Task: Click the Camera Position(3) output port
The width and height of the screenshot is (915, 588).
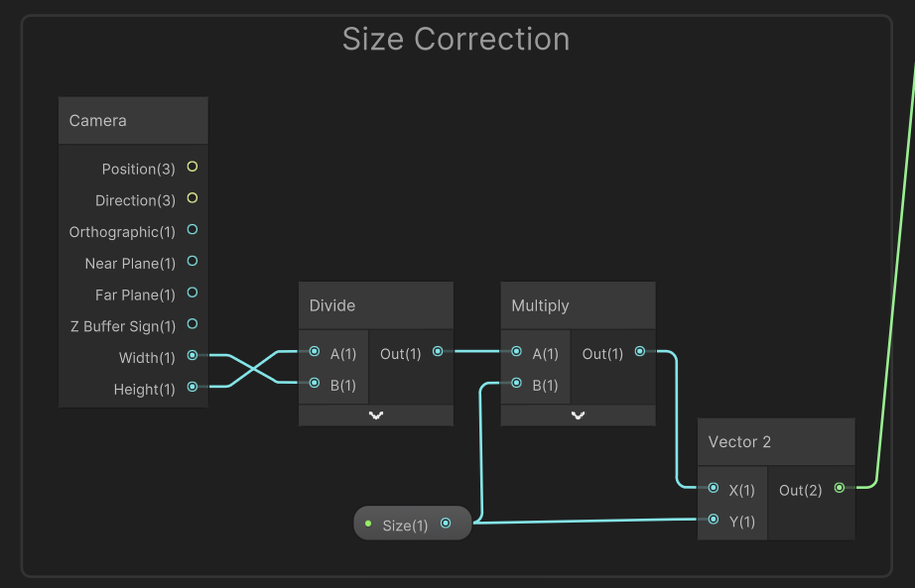Action: (x=193, y=168)
